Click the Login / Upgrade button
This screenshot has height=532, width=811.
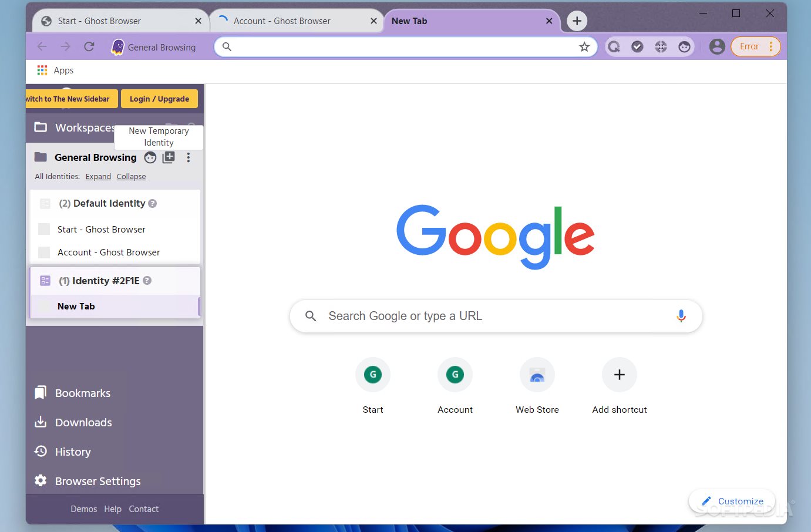tap(159, 99)
